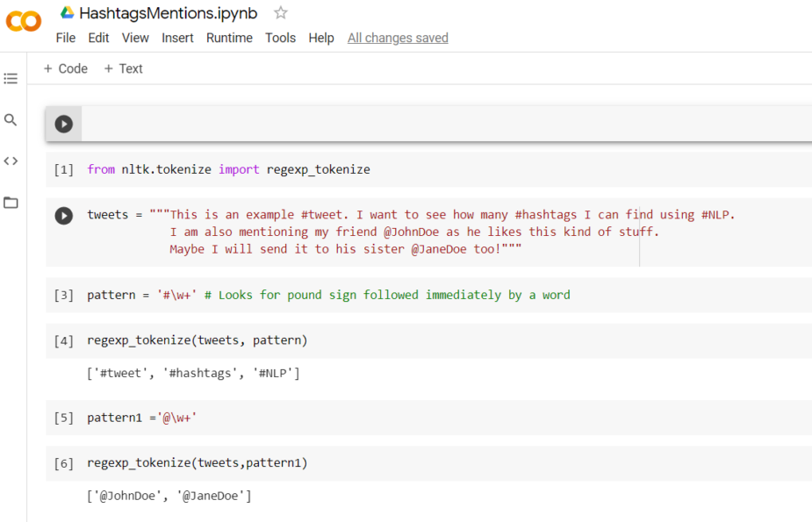Open the table of contents sidebar panel
812x522 pixels.
pyautogui.click(x=11, y=78)
